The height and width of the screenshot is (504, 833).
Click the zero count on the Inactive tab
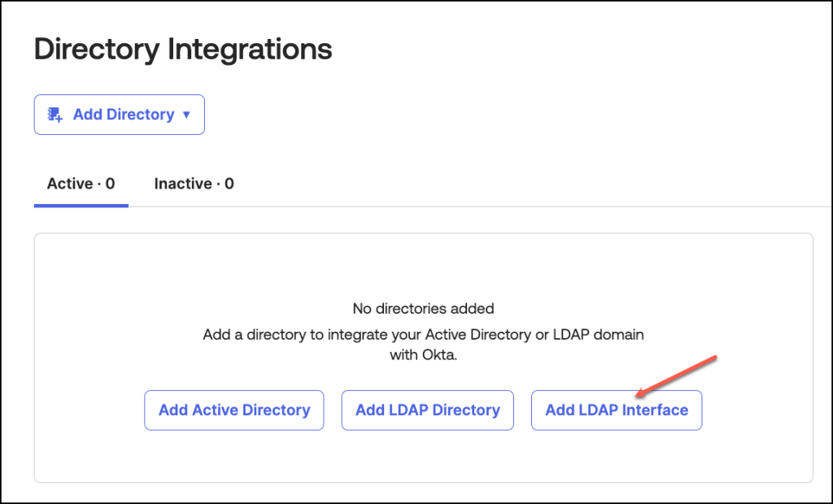point(229,184)
